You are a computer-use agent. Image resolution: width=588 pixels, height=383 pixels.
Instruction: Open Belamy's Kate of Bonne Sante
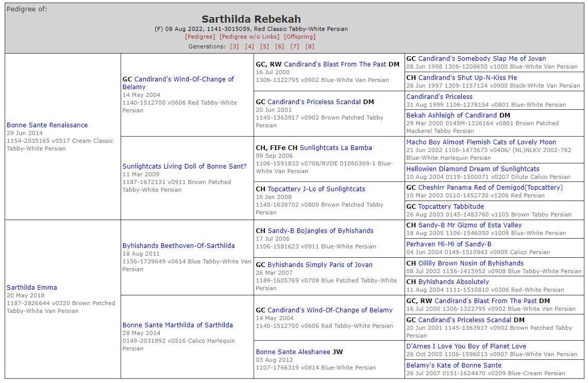tap(453, 365)
